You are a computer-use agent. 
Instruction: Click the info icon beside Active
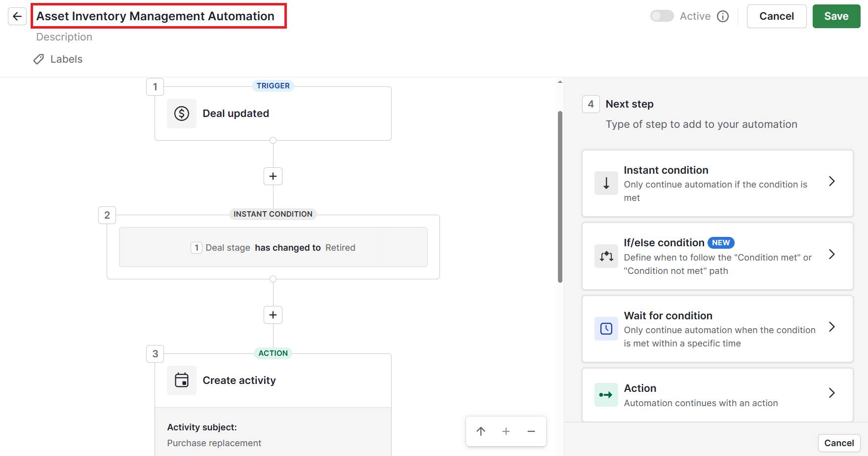coord(722,16)
